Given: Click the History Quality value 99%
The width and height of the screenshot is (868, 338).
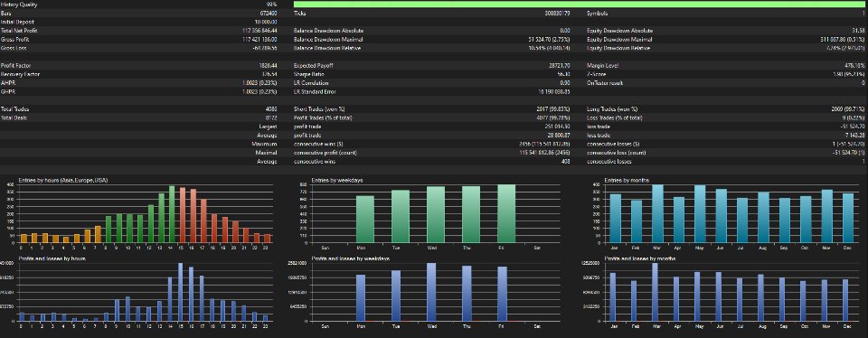Looking at the screenshot, I should [x=272, y=4].
